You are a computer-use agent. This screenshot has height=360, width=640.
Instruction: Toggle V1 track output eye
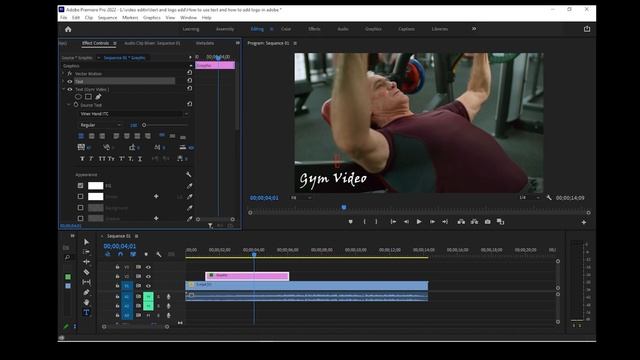[148, 286]
